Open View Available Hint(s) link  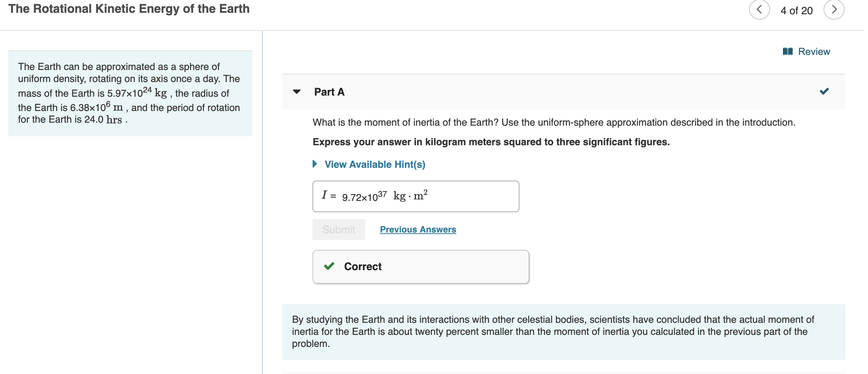click(375, 164)
